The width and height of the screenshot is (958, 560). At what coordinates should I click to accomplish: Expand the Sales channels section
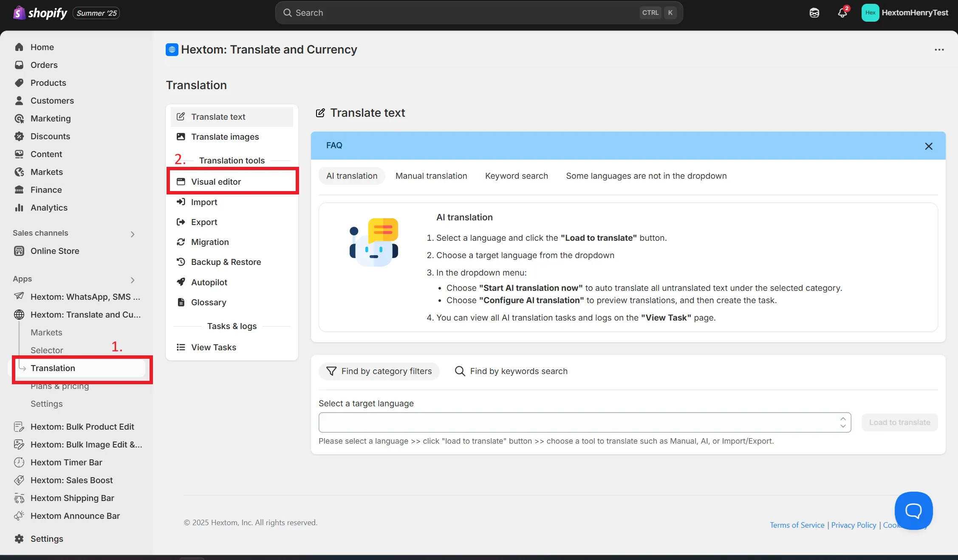click(x=133, y=234)
